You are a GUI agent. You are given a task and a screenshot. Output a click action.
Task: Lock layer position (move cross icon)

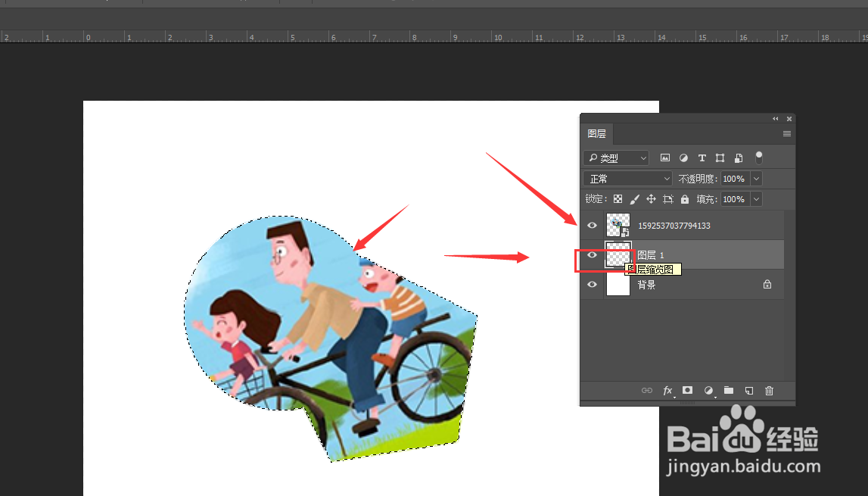click(651, 199)
